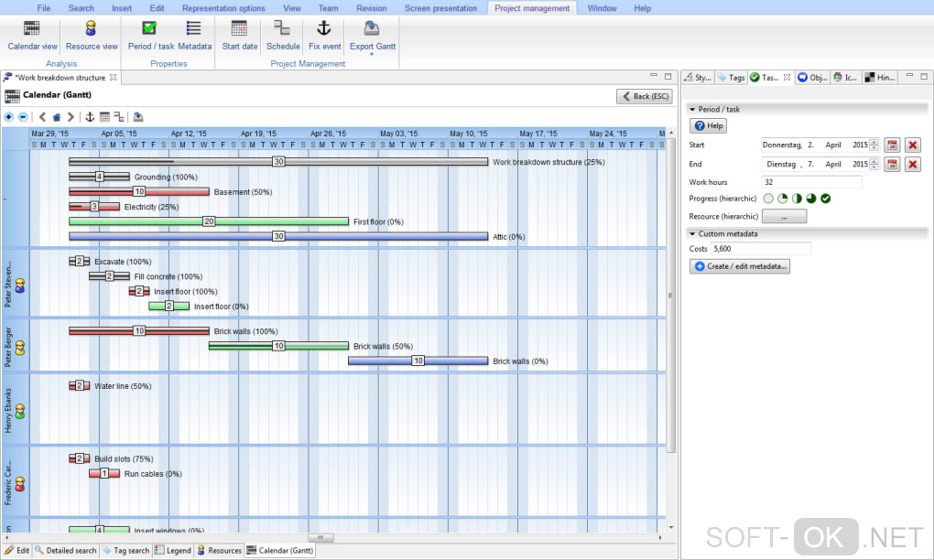Screen dimensions: 934x560
Task: Open the Revision menu
Action: tap(371, 8)
